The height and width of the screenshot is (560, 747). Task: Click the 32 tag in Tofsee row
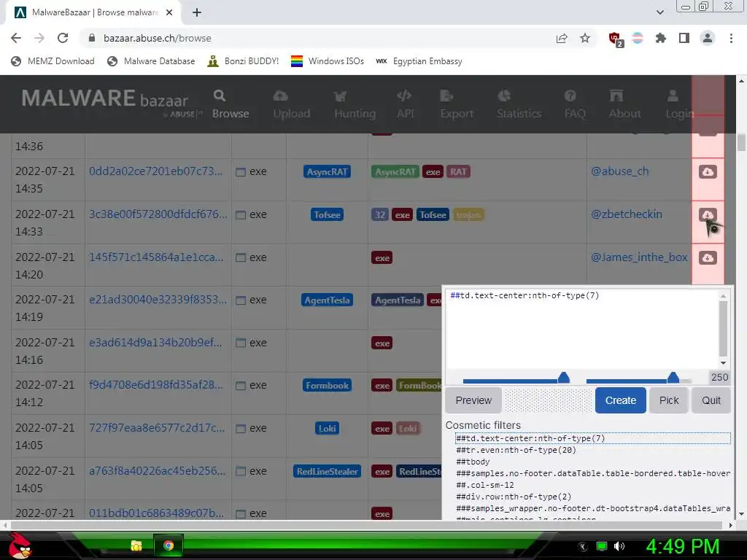point(379,215)
